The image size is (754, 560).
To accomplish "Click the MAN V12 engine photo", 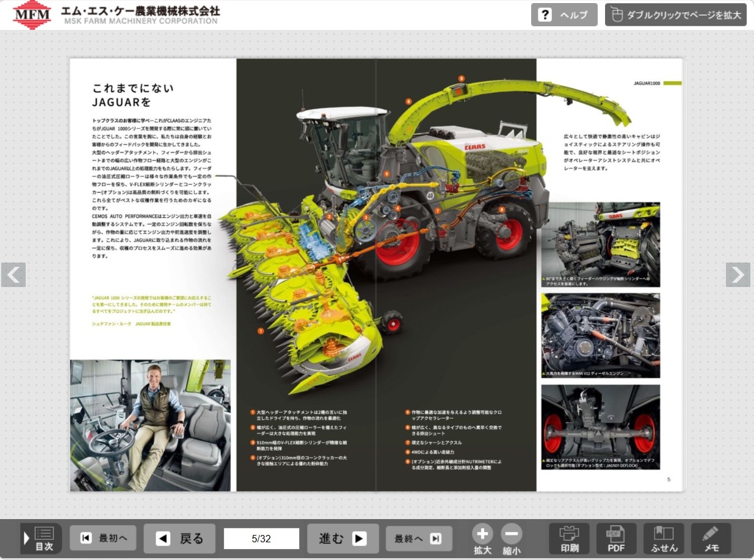I will point(601,335).
